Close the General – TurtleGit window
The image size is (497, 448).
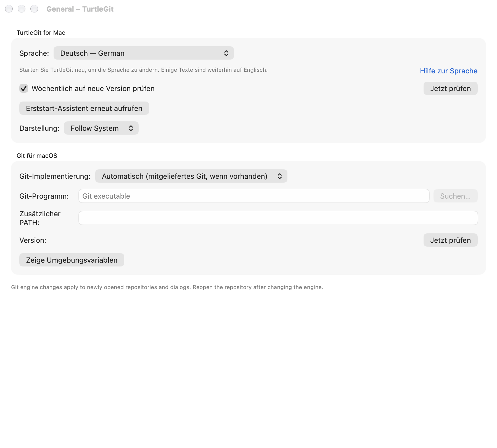[x=9, y=9]
